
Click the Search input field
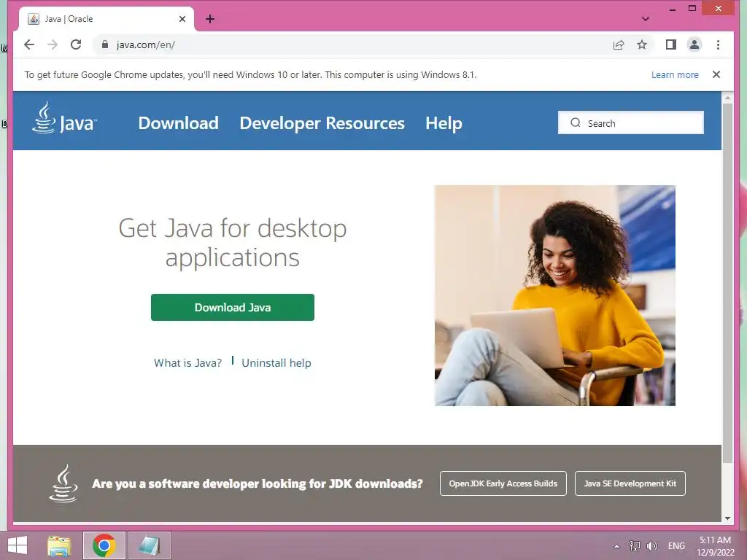(x=631, y=122)
